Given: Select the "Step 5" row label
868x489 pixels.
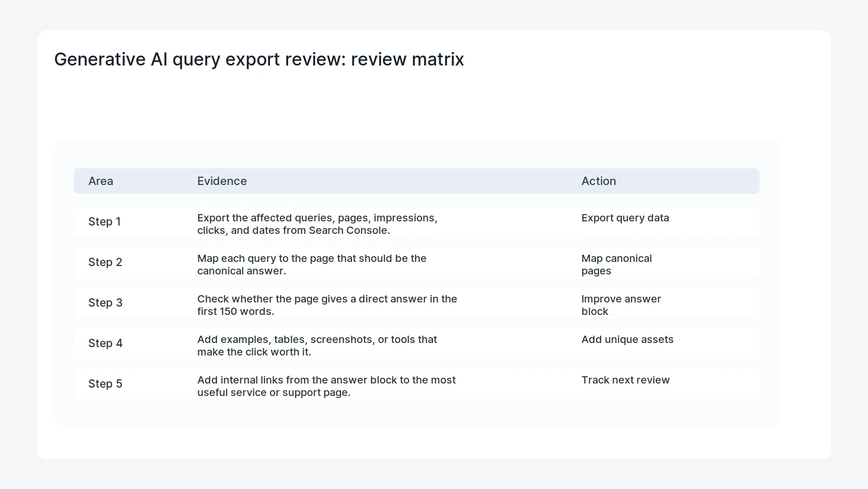Looking at the screenshot, I should (105, 384).
